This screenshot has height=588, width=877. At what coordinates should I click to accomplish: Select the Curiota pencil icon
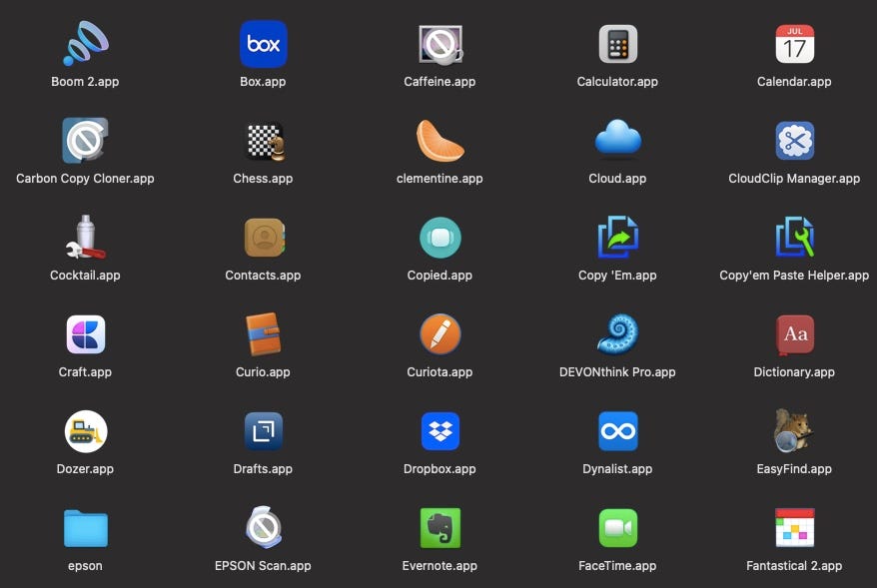(440, 334)
